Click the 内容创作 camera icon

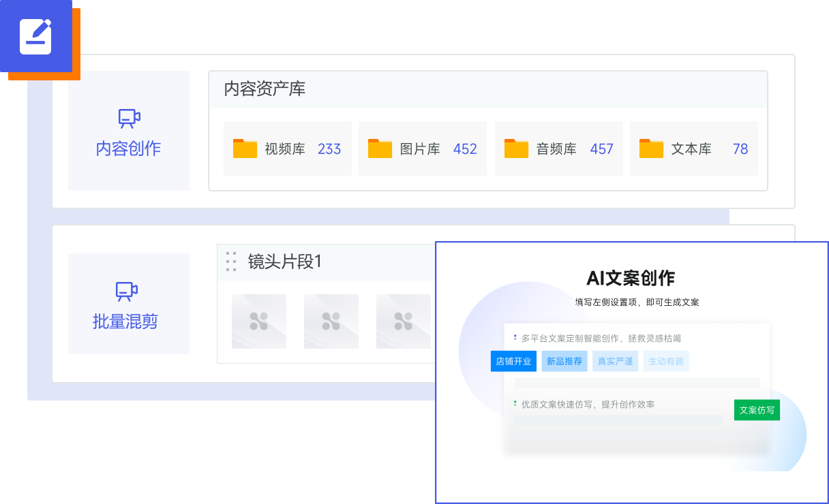(x=129, y=119)
